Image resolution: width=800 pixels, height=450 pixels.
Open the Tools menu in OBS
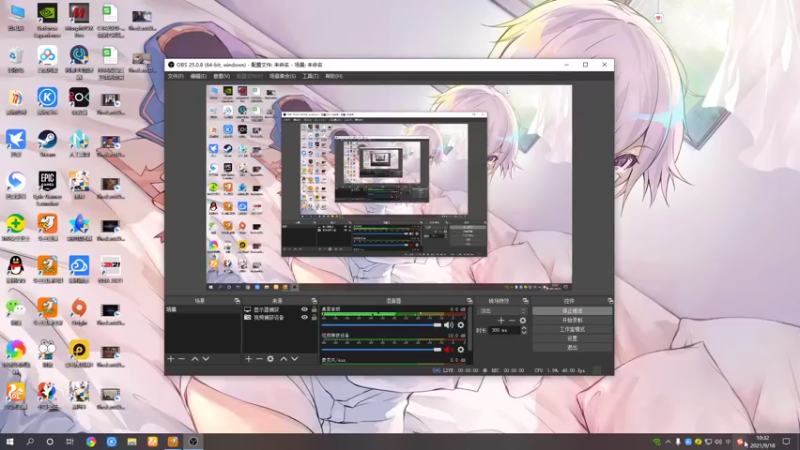[310, 76]
